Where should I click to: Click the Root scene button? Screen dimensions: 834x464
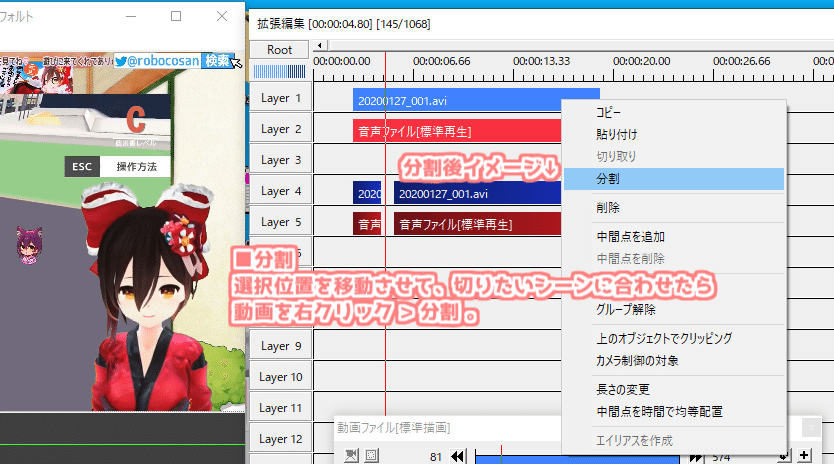point(279,49)
